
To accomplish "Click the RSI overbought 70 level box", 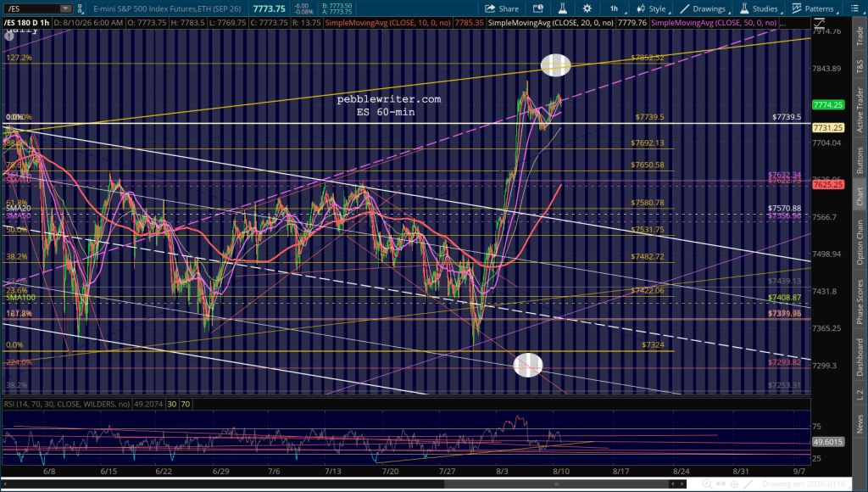I will [186, 405].
